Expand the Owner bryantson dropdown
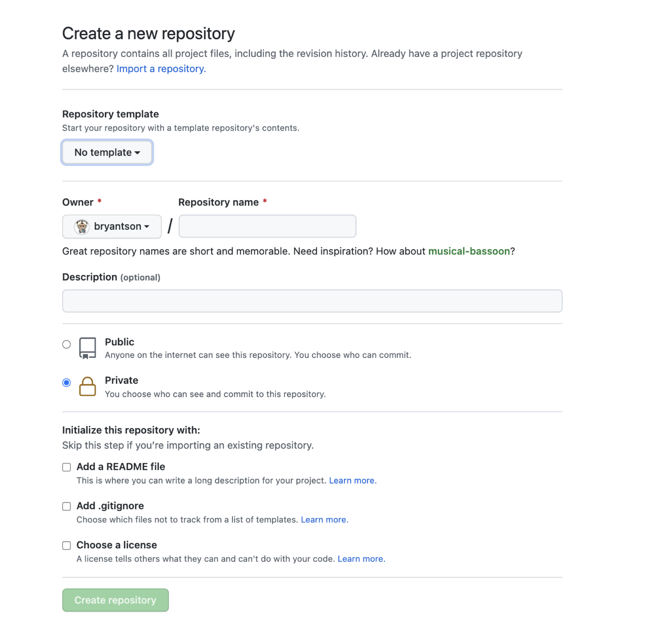 click(112, 226)
